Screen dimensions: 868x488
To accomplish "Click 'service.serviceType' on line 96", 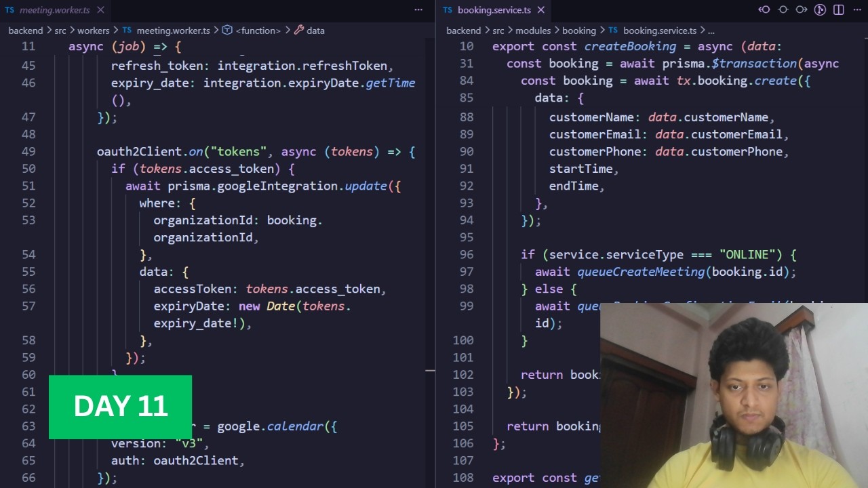I will point(616,255).
